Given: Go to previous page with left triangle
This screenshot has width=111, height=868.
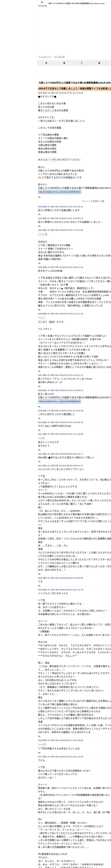Looking at the screenshot, I should coord(64,63).
